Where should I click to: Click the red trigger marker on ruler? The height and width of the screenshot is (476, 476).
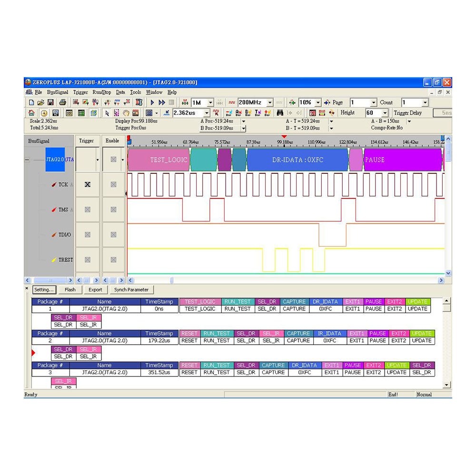(284, 137)
